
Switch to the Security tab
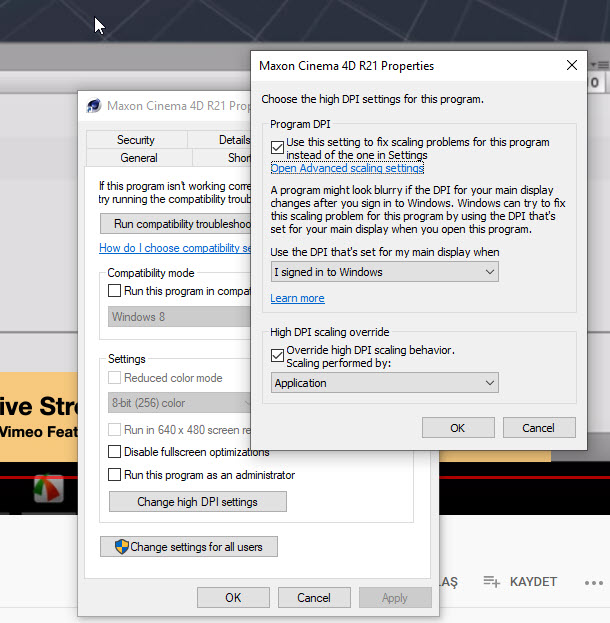coord(136,140)
